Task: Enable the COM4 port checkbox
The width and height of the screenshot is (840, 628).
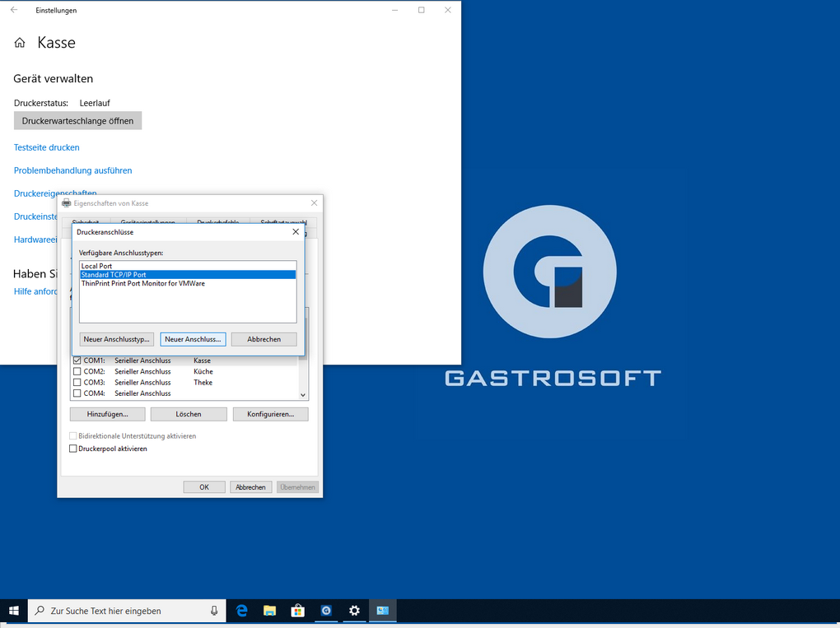Action: 77,393
